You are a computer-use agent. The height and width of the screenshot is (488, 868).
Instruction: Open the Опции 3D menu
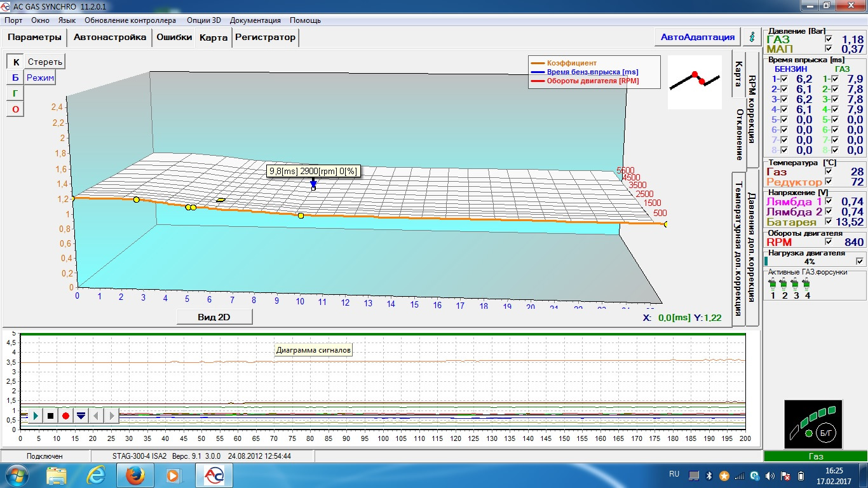(x=203, y=20)
